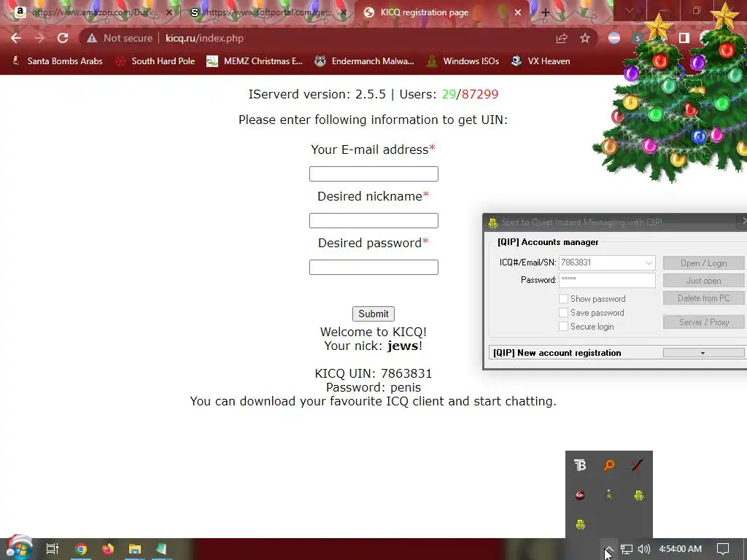
Task: Go forward to the next page
Action: pos(39,38)
